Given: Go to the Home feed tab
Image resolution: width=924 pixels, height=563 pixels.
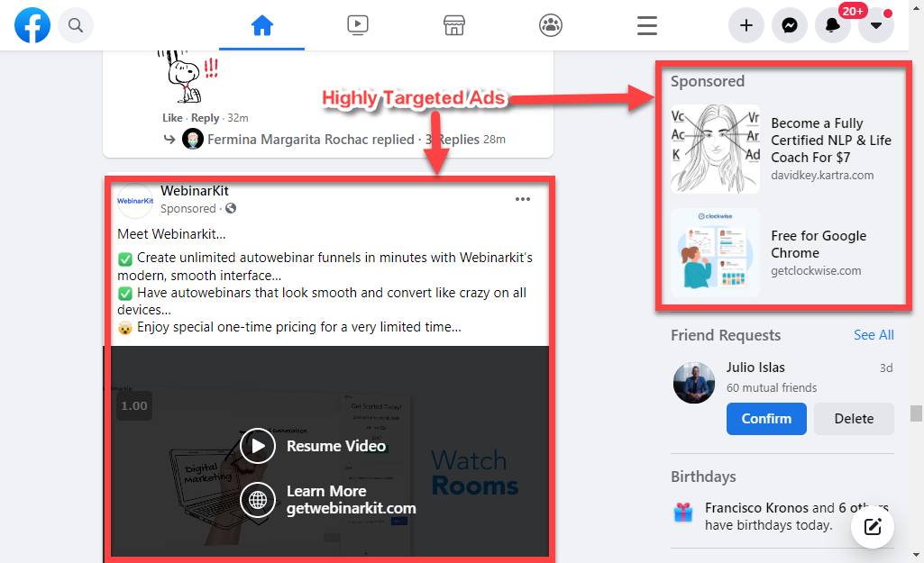Looking at the screenshot, I should (x=261, y=25).
